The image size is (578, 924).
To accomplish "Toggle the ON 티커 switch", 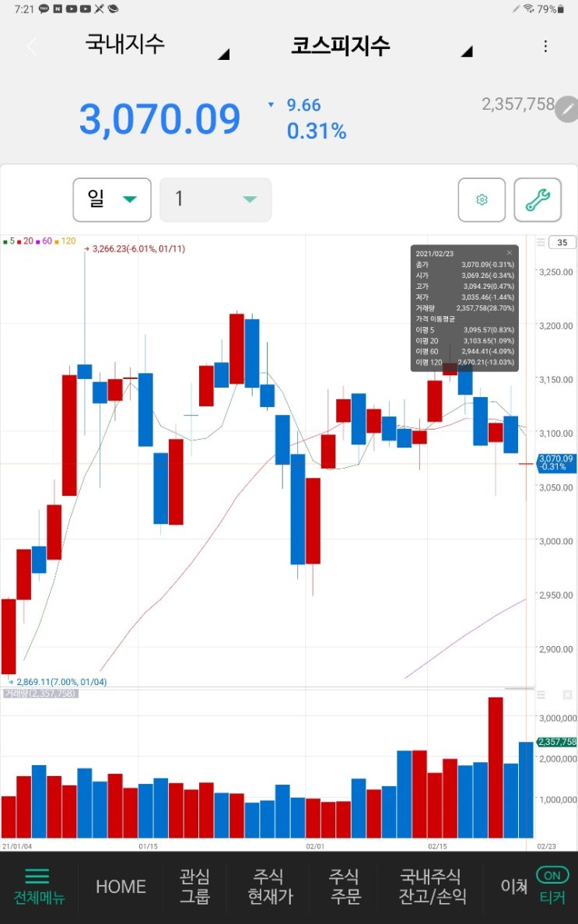I will tap(552, 885).
